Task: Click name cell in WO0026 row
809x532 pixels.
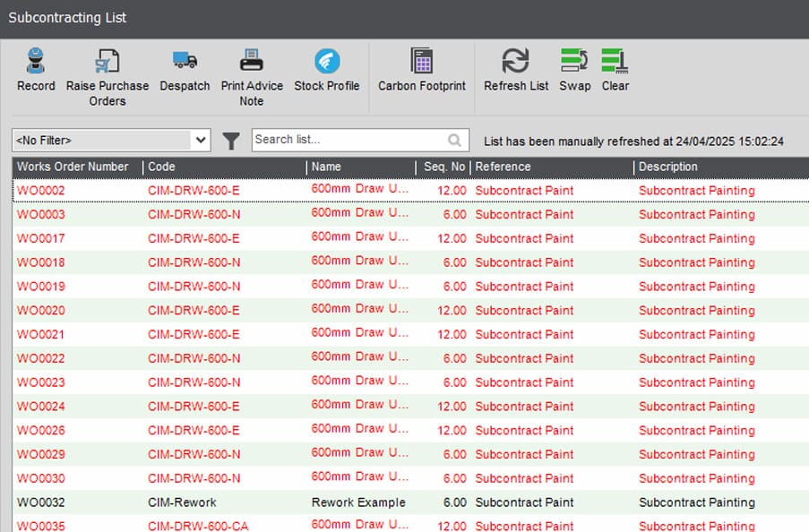Action: tap(360, 429)
